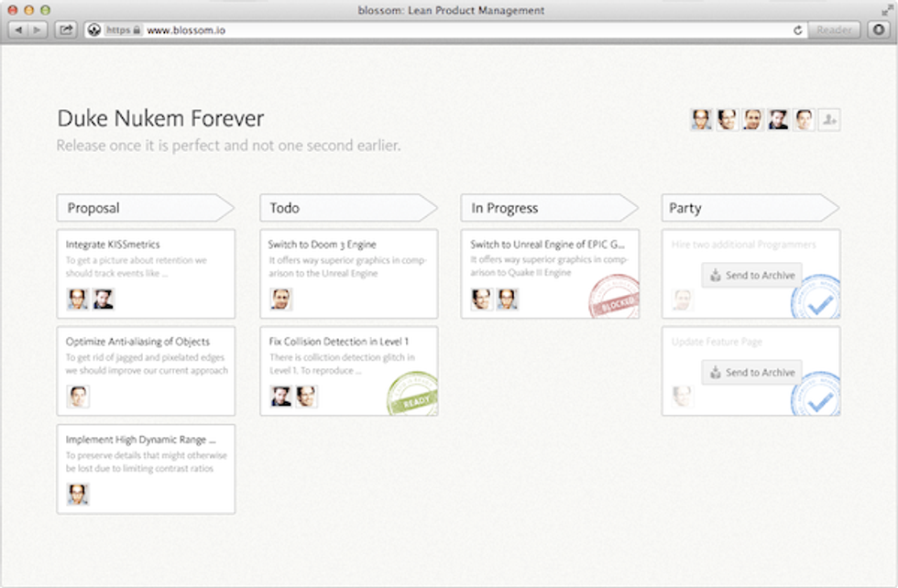Click second avatar on Integrate KISSmetrics card
This screenshot has height=588, width=898.
(104, 299)
